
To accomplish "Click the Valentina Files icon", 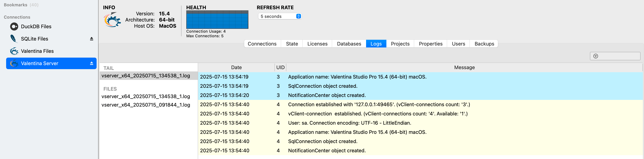I will point(14,51).
